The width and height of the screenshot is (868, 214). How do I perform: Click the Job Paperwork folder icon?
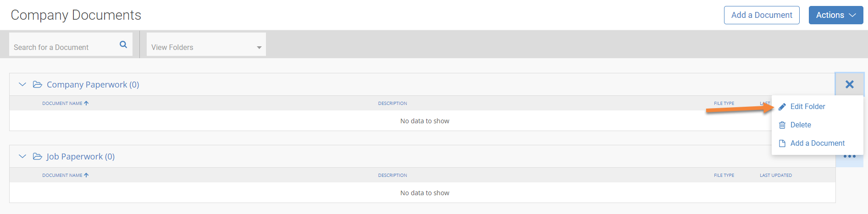click(38, 156)
